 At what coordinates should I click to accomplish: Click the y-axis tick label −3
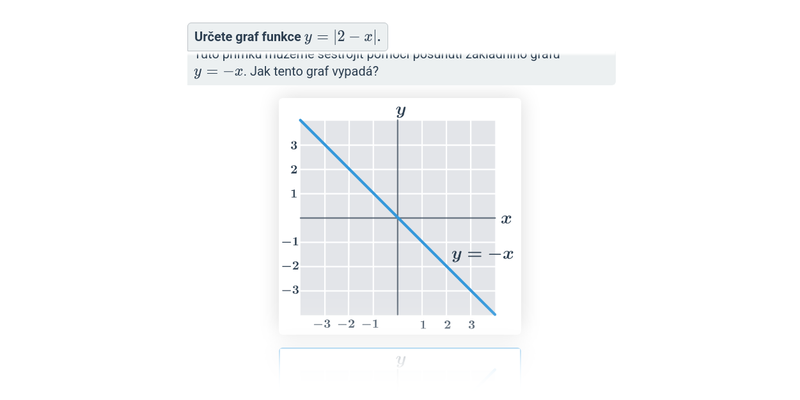point(290,290)
